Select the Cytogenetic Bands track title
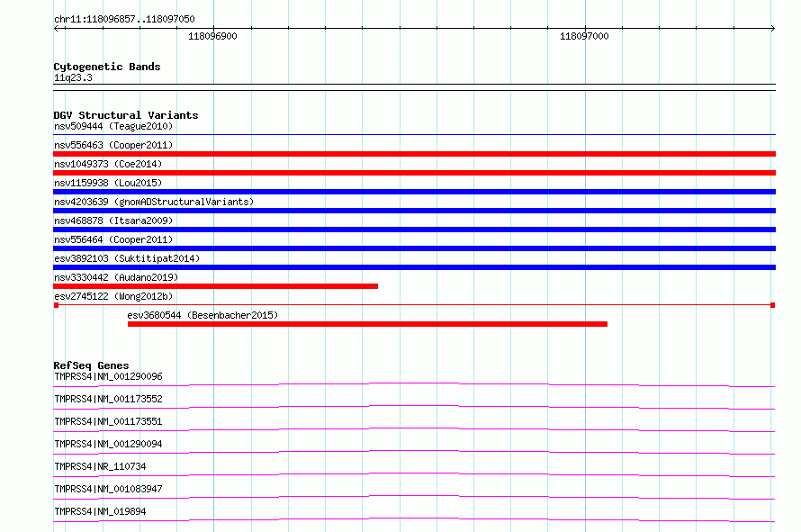Screen dimensions: 801x532 107,67
